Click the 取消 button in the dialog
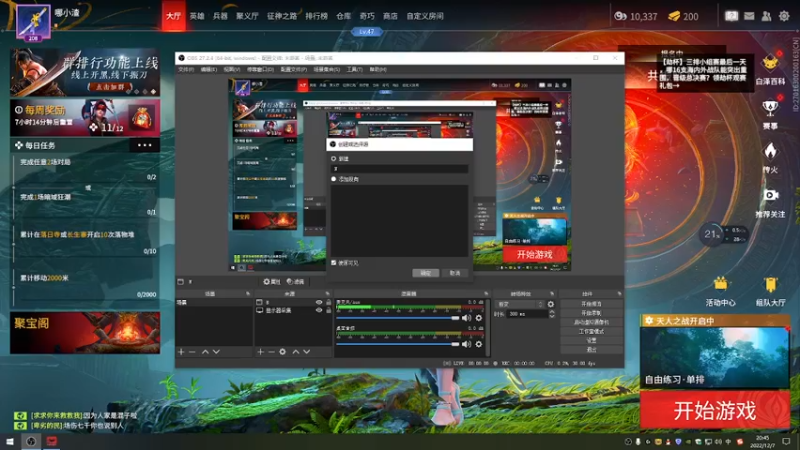The height and width of the screenshot is (450, 800). tap(455, 273)
